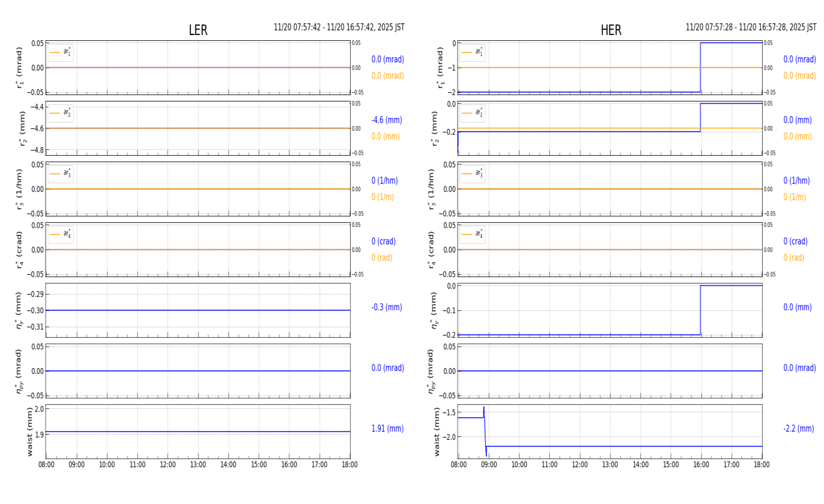
Task: Select the HER time range ending 16:57:28
Action: (x=751, y=27)
